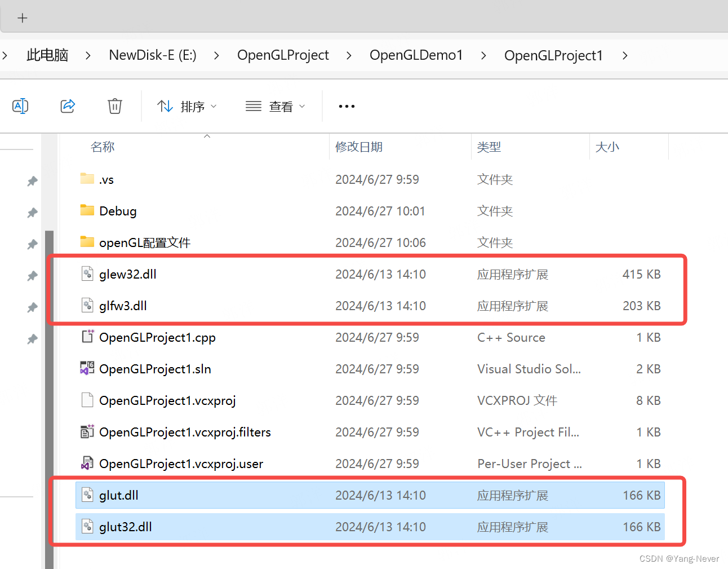This screenshot has width=728, height=569.
Task: Click the Share toolbar icon
Action: pyautogui.click(x=68, y=106)
